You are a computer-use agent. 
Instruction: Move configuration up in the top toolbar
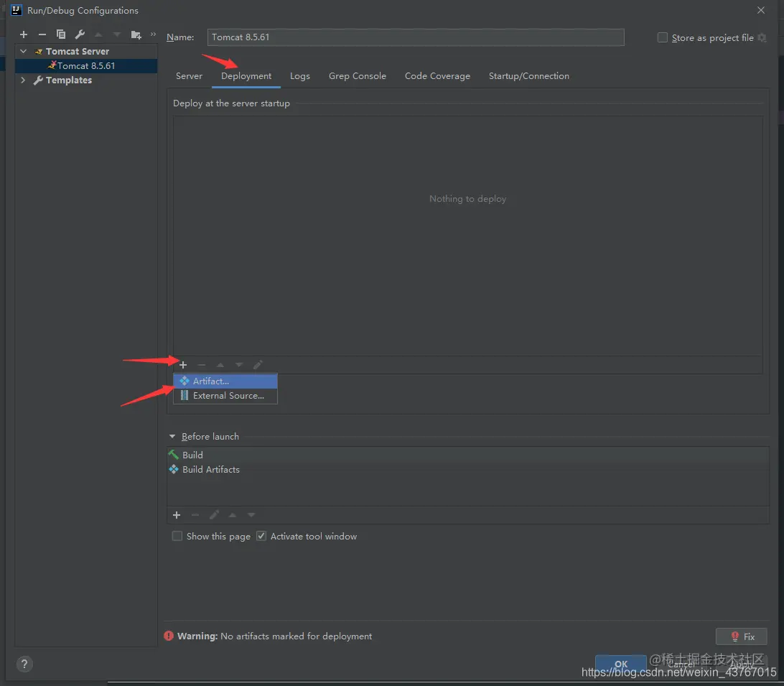[98, 34]
